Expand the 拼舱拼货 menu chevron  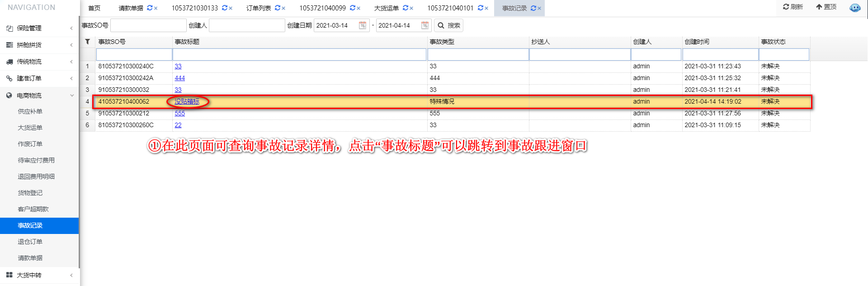pyautogui.click(x=71, y=45)
